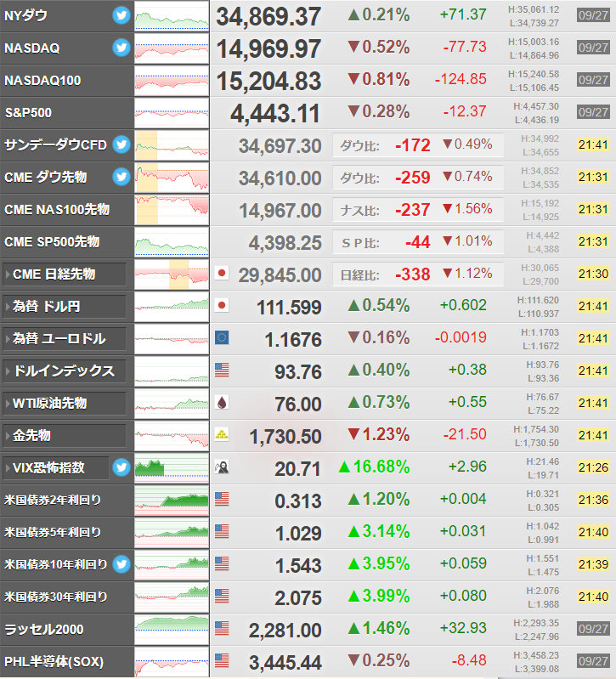Click the US flag in 米国債券5年利回り row
Viewport: 616px width, 679px height.
tap(222, 532)
